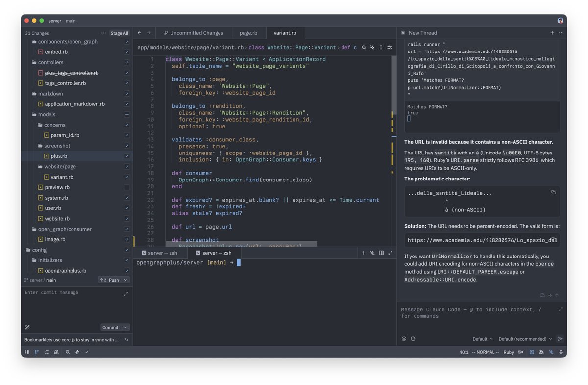Open the collaboration panel people icon
Image resolution: width=588 pixels, height=385 pixels.
pos(56,352)
